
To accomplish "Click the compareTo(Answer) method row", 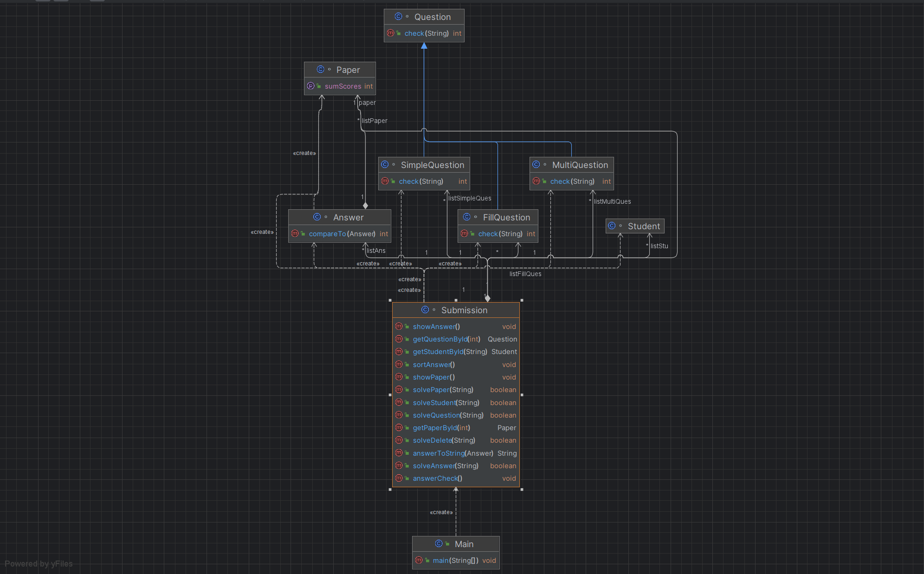I will point(340,234).
